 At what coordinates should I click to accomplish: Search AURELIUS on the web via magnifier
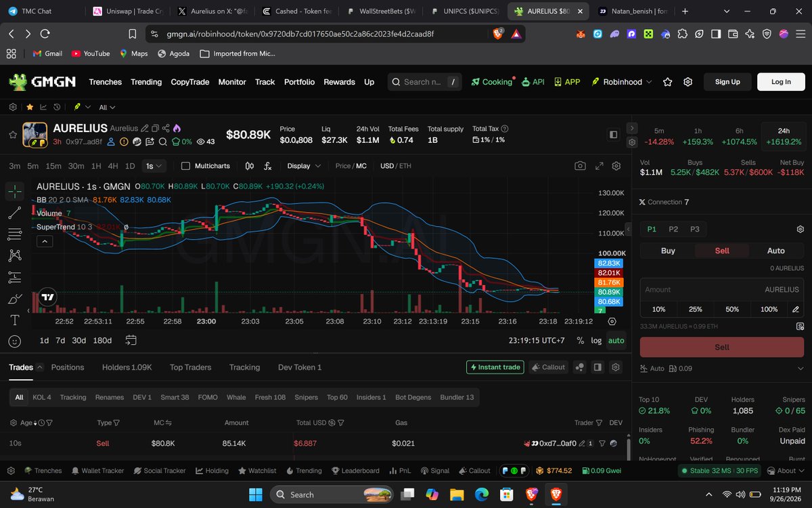(x=162, y=142)
